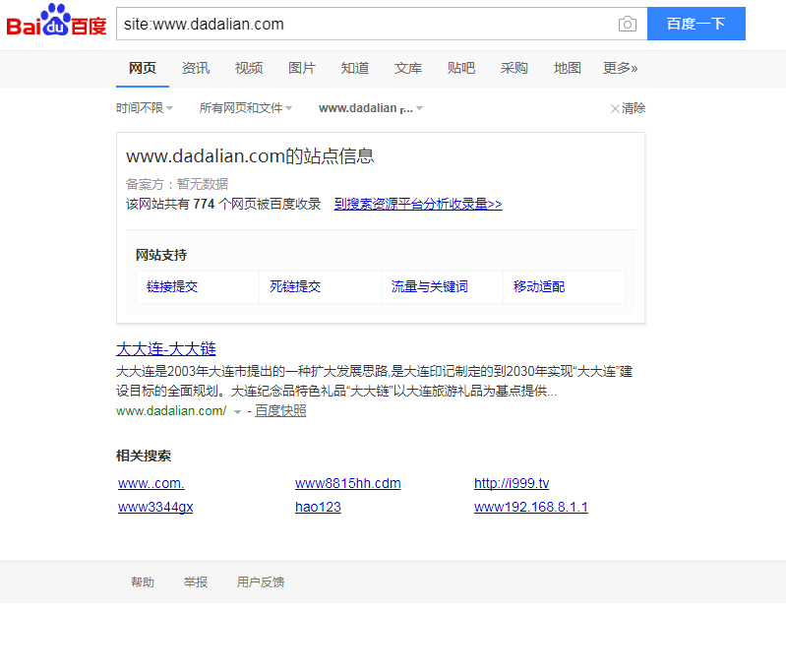
Task: Expand arrow next to www.dadalian.com/ result URL
Action: (238, 412)
